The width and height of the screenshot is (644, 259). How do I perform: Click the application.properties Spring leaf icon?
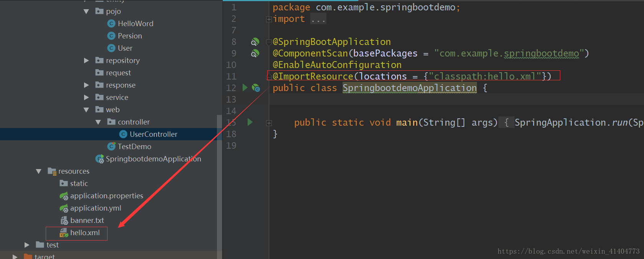64,196
